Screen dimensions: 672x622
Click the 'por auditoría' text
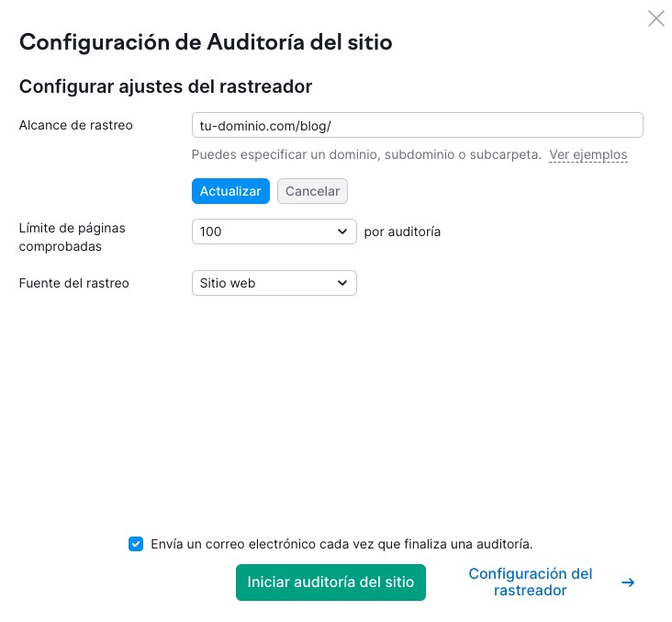point(402,232)
